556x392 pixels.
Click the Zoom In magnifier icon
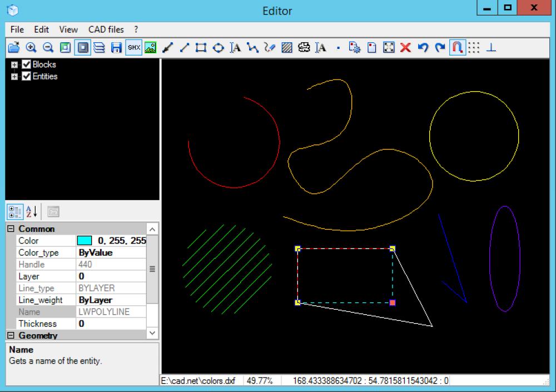pos(31,47)
